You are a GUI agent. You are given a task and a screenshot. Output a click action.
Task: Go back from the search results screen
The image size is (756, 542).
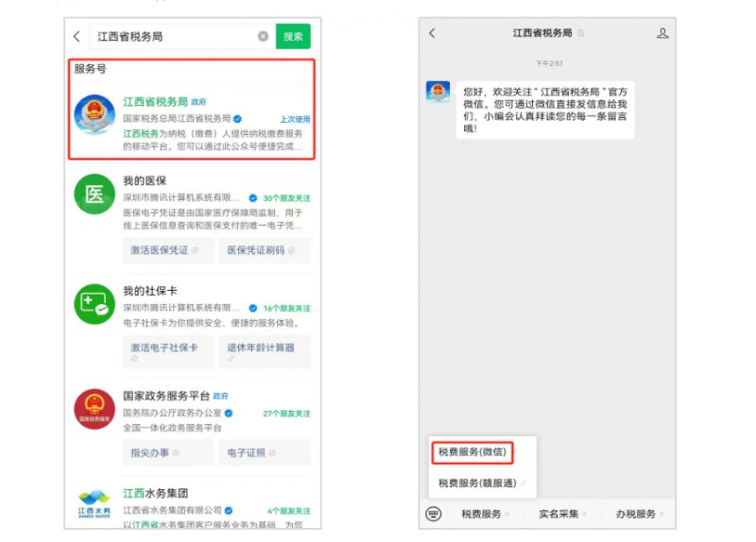(x=77, y=36)
